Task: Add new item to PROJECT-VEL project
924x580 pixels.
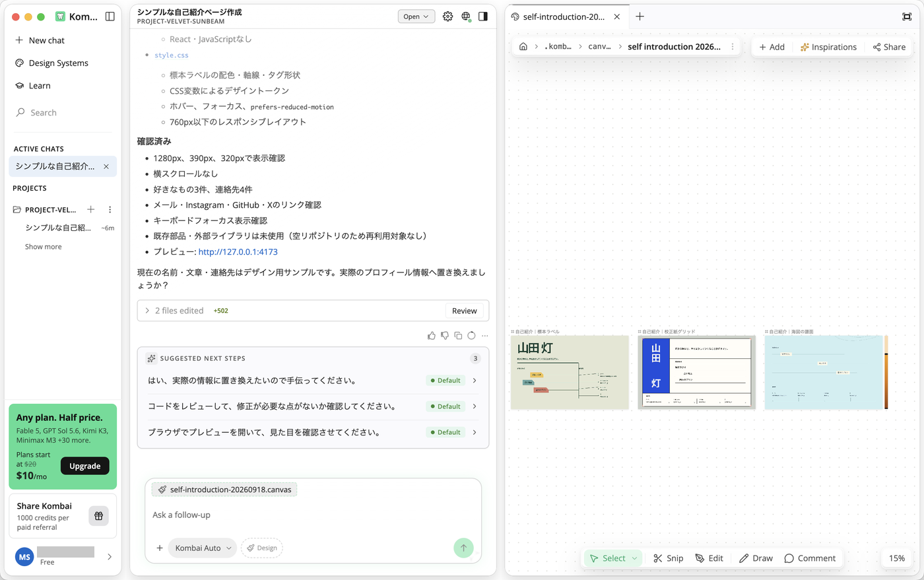Action: (x=91, y=210)
